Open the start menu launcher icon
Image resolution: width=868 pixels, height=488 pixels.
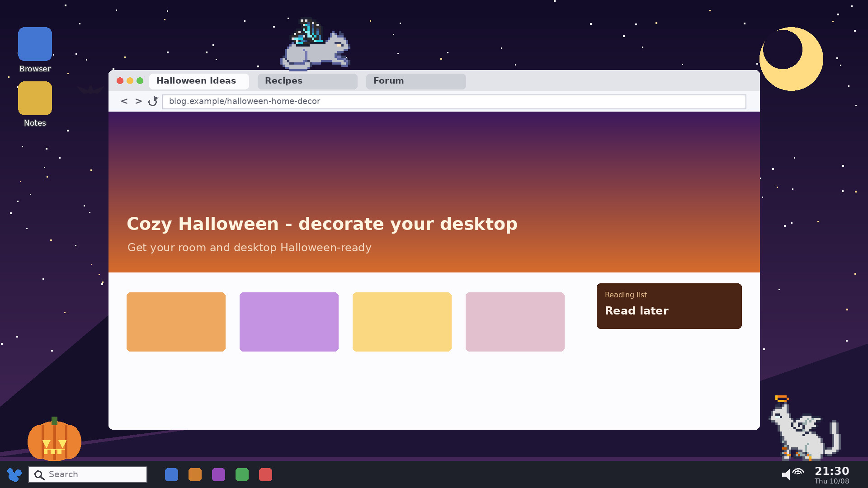14,474
